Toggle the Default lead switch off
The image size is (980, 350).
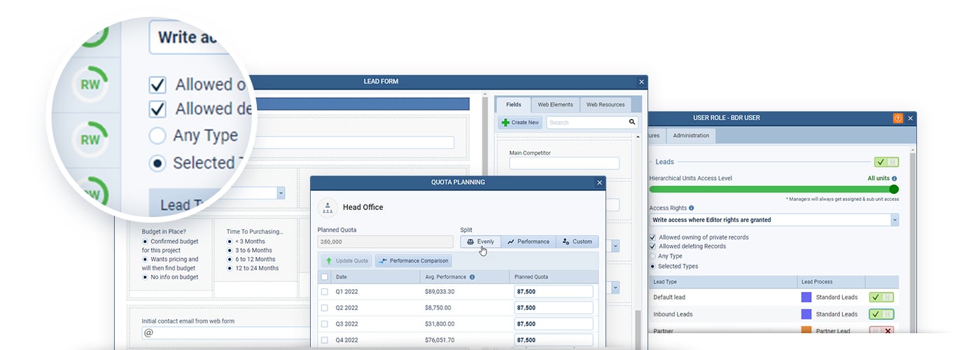881,297
